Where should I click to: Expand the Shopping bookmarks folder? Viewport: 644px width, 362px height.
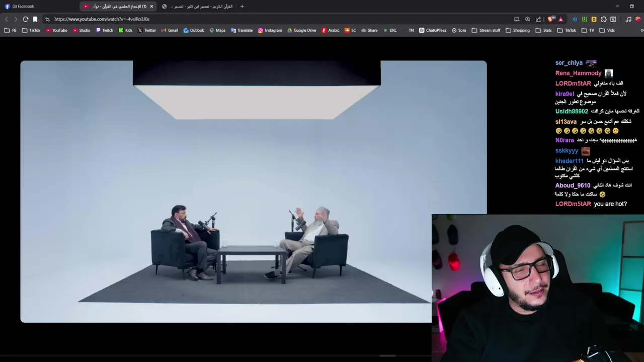tap(518, 30)
